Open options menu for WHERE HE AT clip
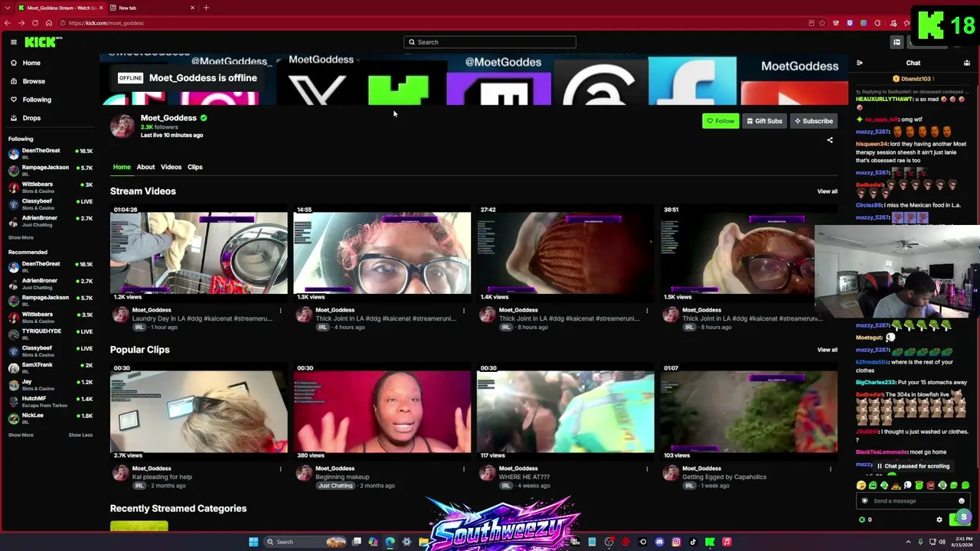This screenshot has width=980, height=551. [x=647, y=469]
